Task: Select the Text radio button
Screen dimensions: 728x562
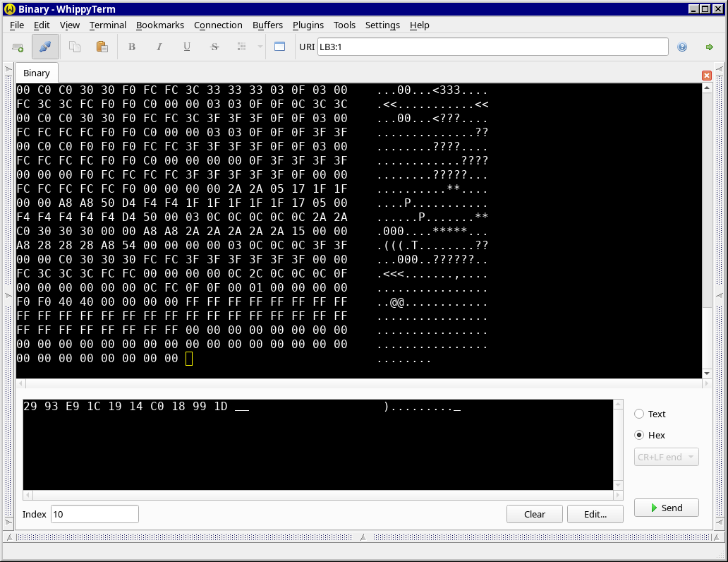Action: click(x=639, y=414)
